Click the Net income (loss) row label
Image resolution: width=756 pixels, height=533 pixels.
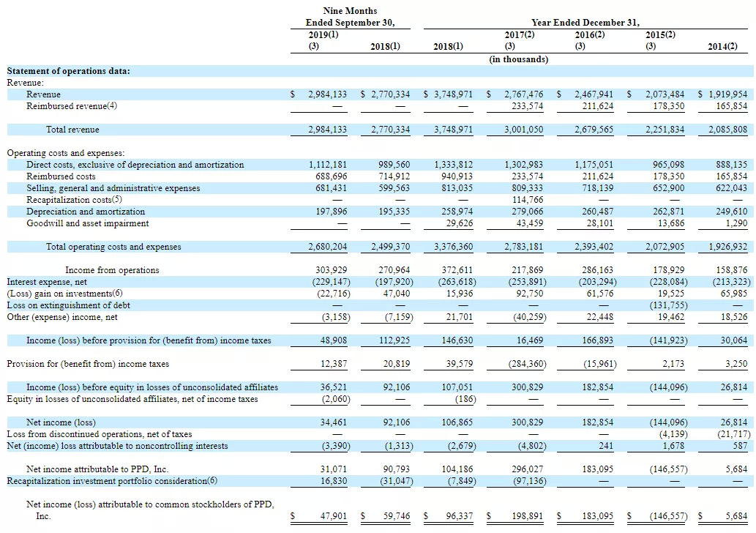click(x=61, y=422)
